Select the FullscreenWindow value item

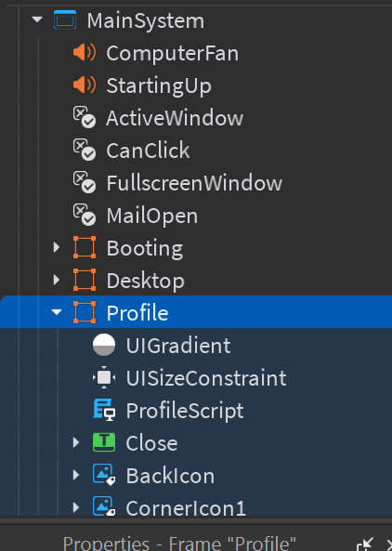click(x=177, y=183)
